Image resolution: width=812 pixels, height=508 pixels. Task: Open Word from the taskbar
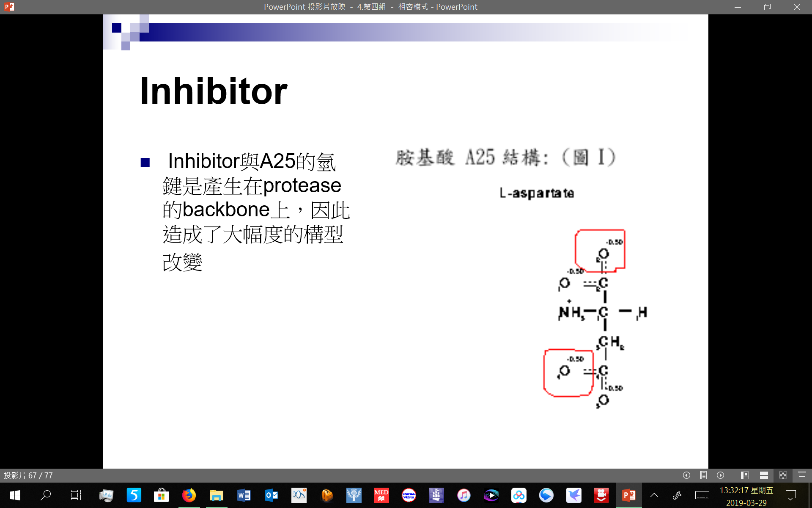244,495
